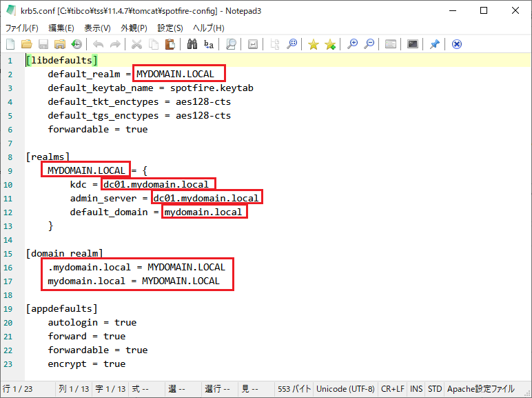Open recent file history clock icon
The height and width of the screenshot is (398, 532).
coord(76,44)
